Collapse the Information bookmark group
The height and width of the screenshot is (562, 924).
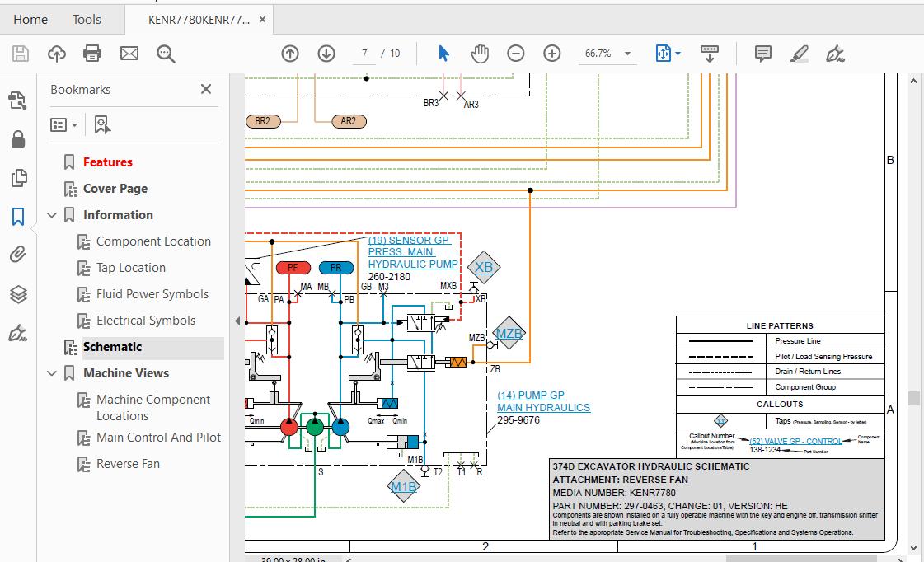(52, 215)
